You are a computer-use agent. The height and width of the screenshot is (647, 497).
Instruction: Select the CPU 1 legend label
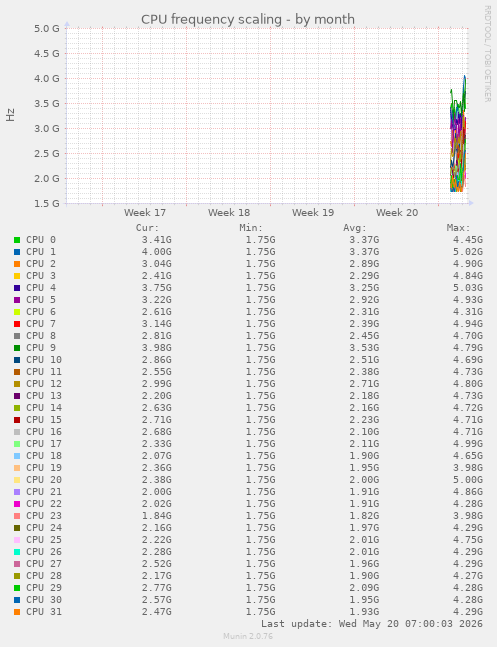41,252
